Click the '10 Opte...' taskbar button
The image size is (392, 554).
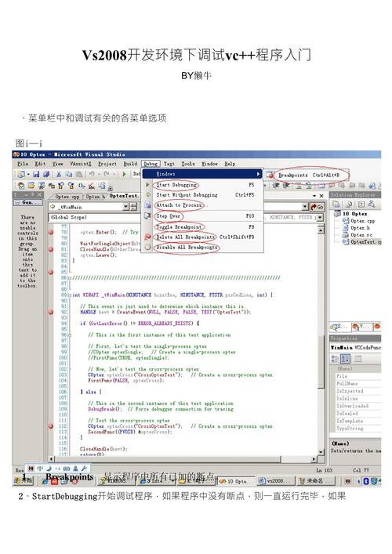236,481
